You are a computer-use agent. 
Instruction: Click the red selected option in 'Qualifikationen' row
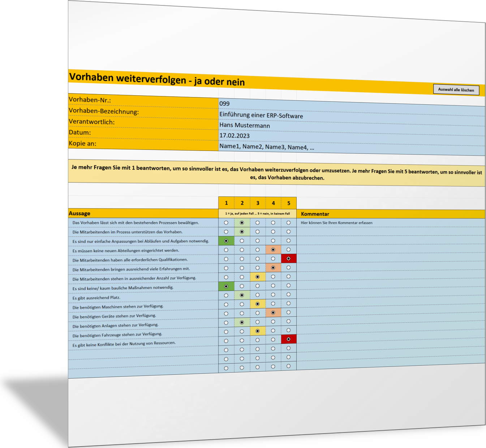coord(288,258)
